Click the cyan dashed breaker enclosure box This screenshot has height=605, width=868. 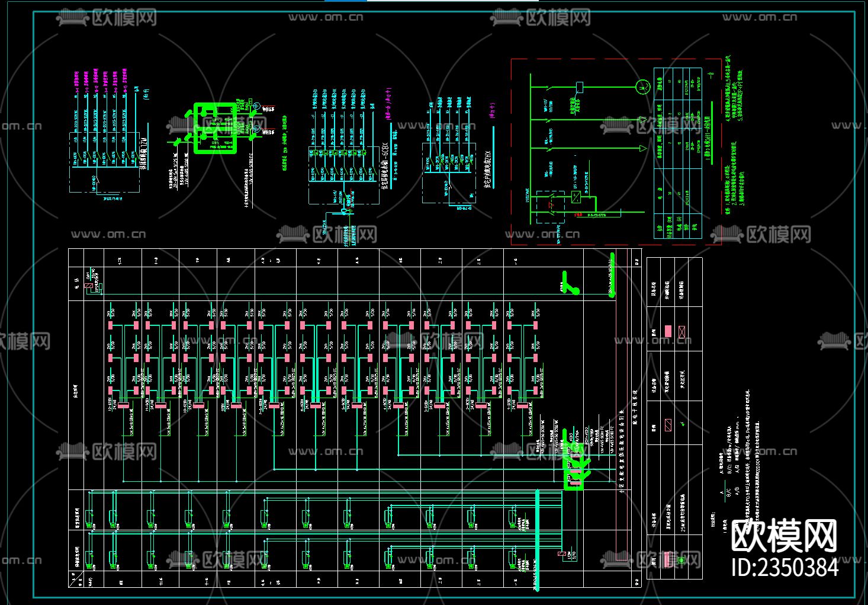550,207
